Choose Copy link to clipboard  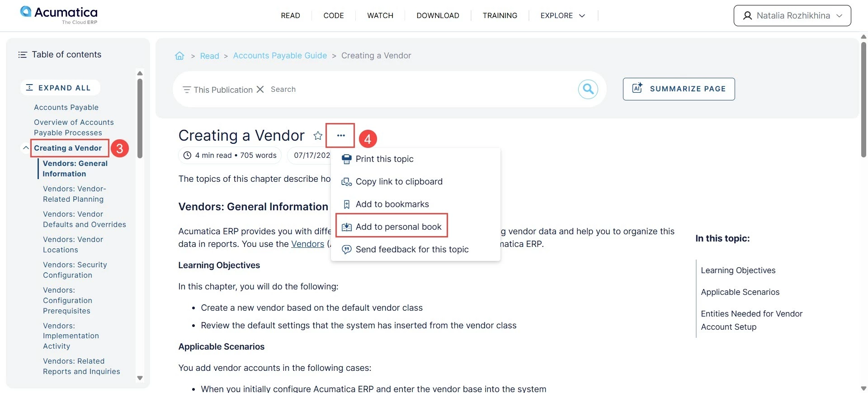415,182
